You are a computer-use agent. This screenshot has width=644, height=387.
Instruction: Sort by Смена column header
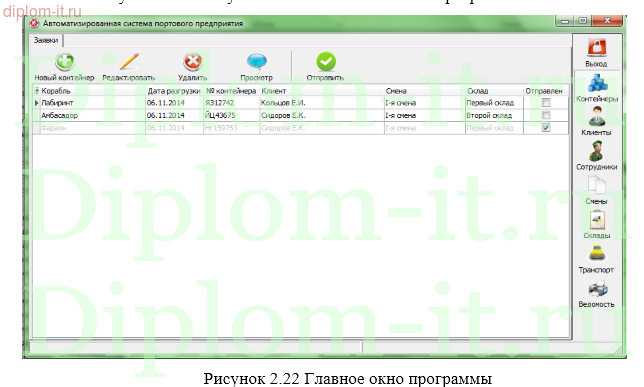(424, 91)
